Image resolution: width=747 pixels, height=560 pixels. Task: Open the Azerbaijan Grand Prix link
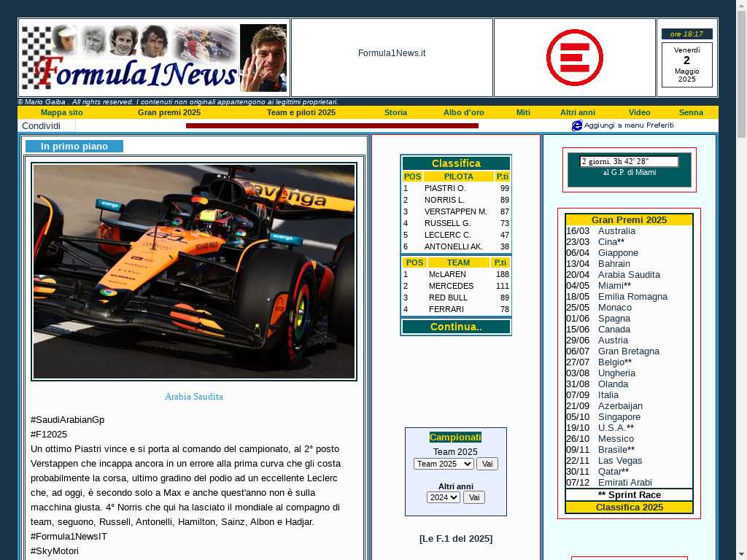click(620, 406)
